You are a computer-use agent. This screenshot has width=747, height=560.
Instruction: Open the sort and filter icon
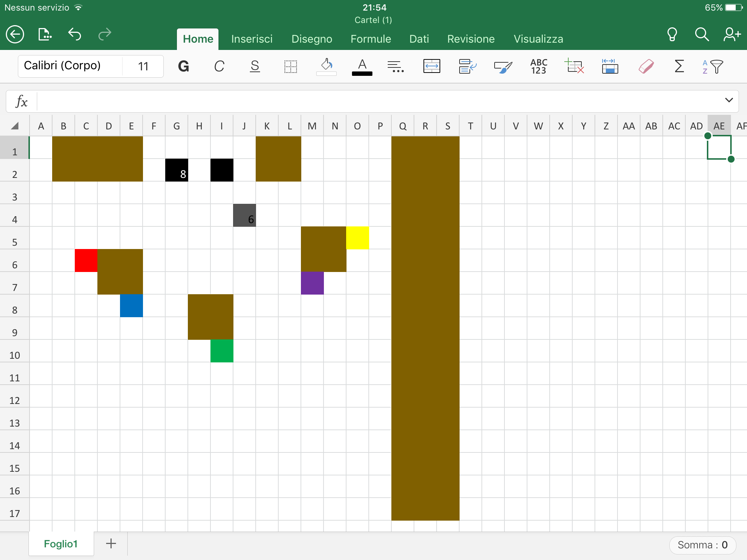tap(713, 66)
